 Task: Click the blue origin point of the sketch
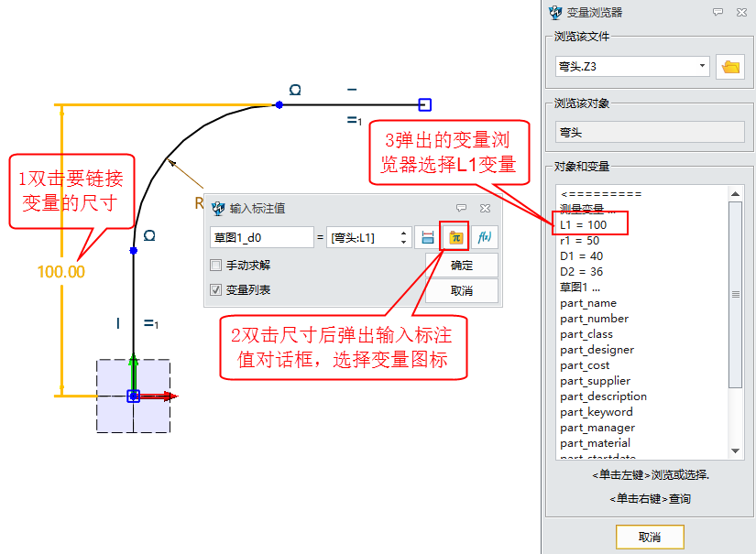point(133,396)
